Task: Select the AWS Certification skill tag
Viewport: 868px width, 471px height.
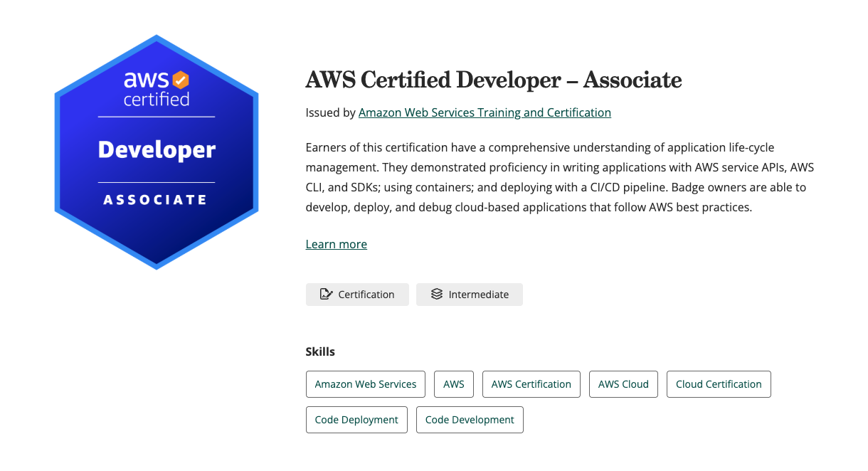Action: point(531,384)
